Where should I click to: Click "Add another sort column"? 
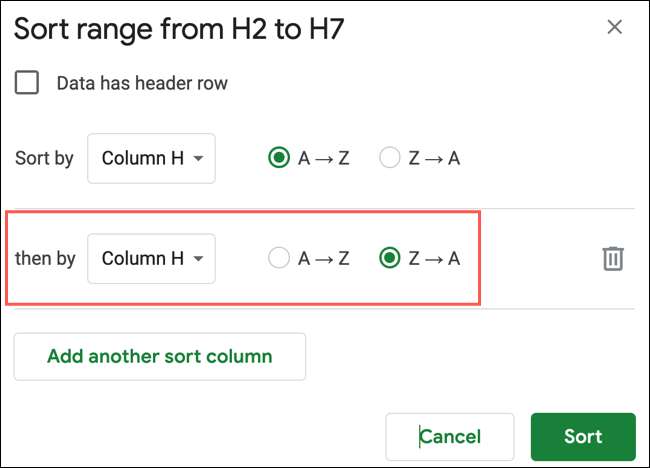(x=159, y=356)
